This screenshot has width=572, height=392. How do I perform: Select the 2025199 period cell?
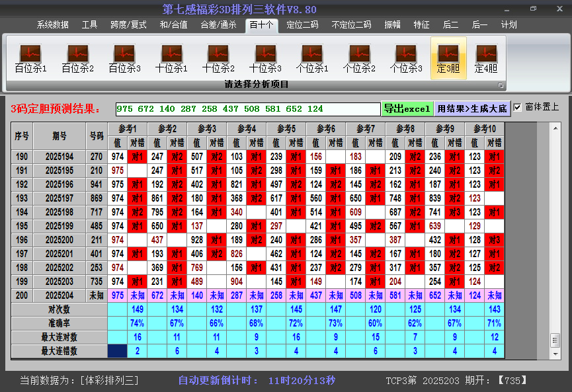[60, 226]
